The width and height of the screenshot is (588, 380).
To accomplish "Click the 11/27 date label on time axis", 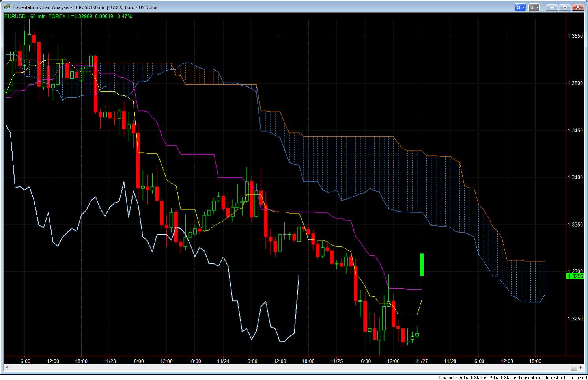I will [x=422, y=361].
